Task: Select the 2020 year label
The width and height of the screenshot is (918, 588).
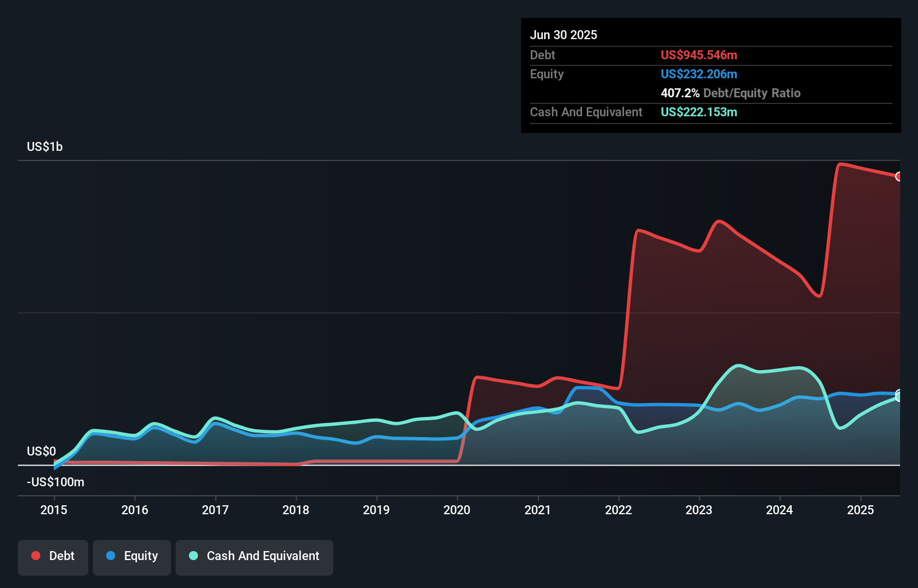Action: pyautogui.click(x=457, y=510)
